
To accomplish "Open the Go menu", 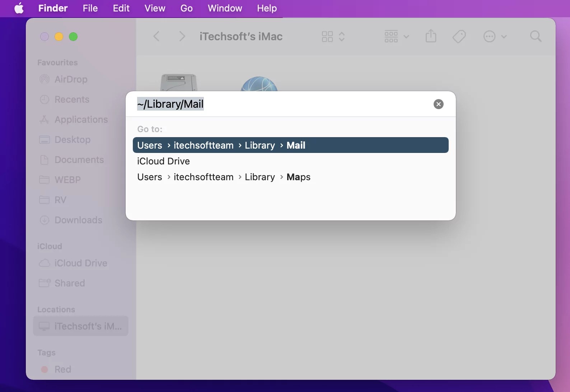I will [x=186, y=8].
